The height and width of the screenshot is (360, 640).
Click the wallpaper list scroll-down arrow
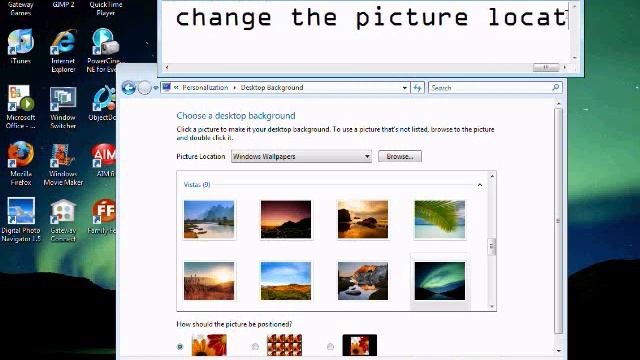point(492,306)
